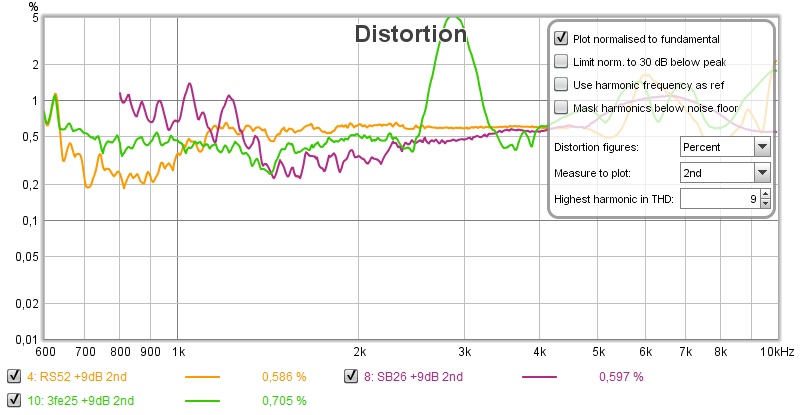Open the Measure to plot dropdown
The height and width of the screenshot is (415, 800).
click(762, 173)
